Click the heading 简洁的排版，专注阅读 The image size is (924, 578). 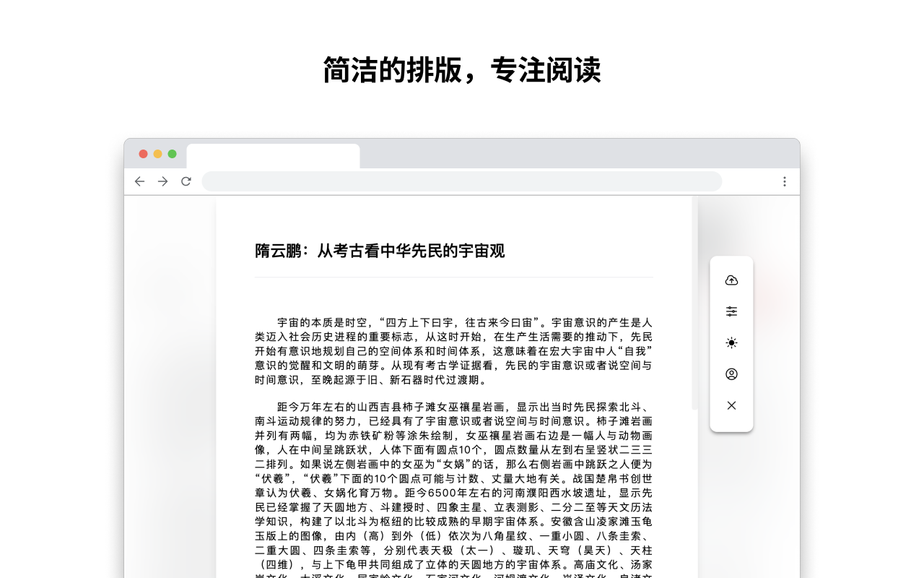tap(462, 70)
